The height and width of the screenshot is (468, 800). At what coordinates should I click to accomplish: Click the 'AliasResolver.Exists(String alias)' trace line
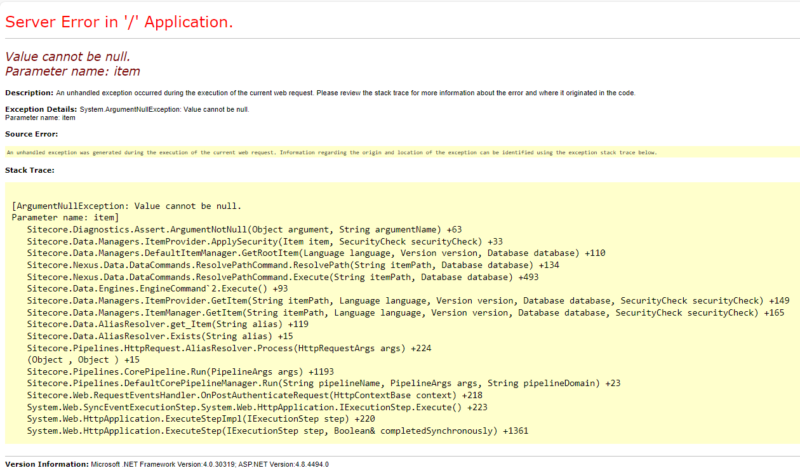pos(160,336)
